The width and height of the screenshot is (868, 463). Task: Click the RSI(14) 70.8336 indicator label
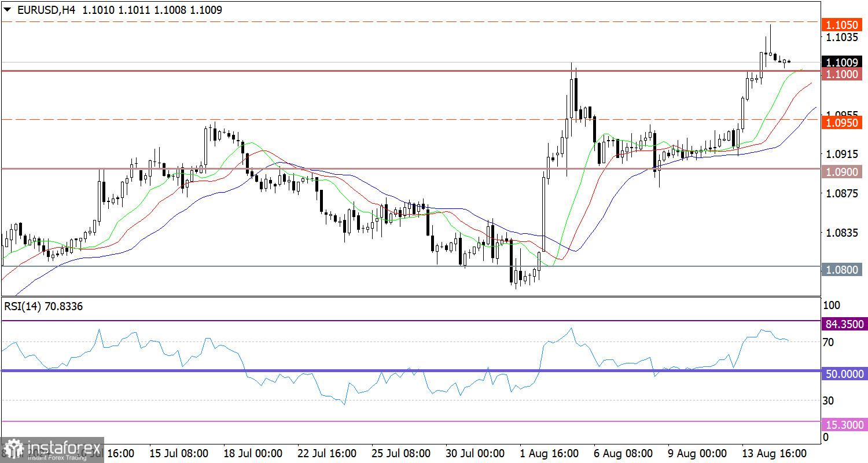click(43, 307)
